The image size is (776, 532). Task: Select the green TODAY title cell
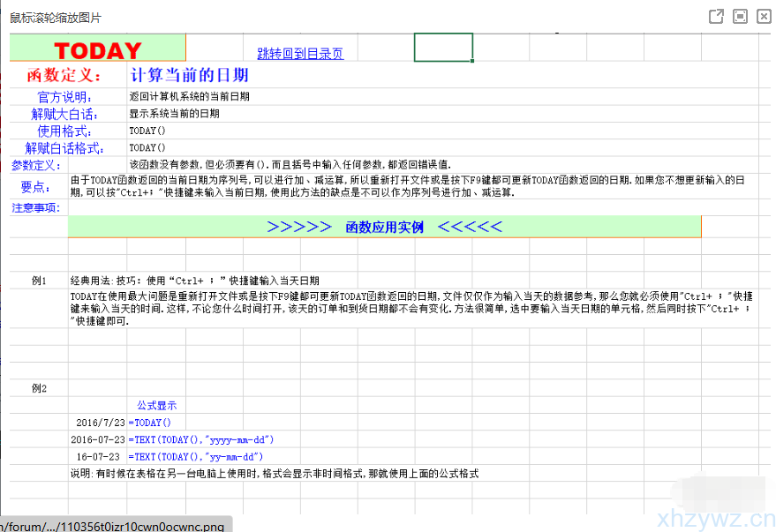(x=97, y=49)
